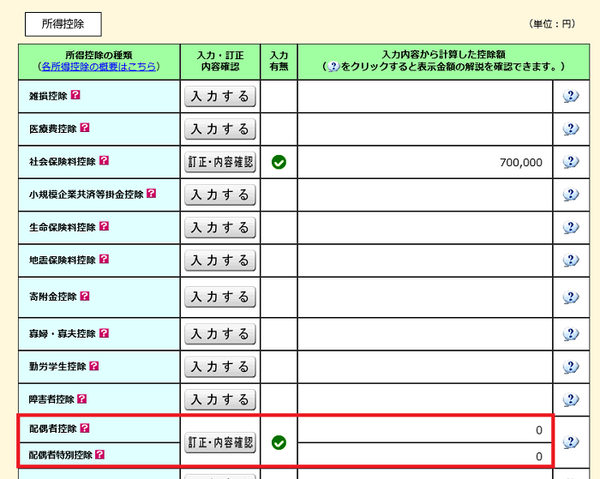This screenshot has width=600, height=479.
Task: Click amount explanation bubble in 勤労学生控除 row
Action: tap(571, 367)
